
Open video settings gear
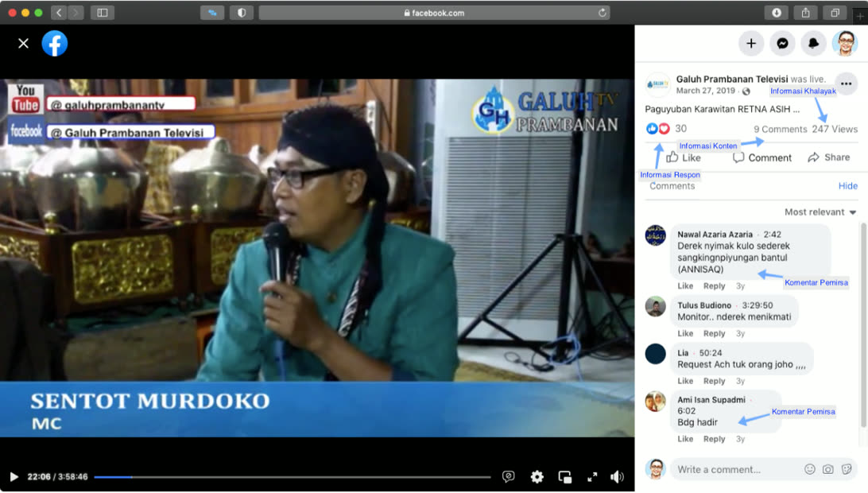tap(537, 477)
